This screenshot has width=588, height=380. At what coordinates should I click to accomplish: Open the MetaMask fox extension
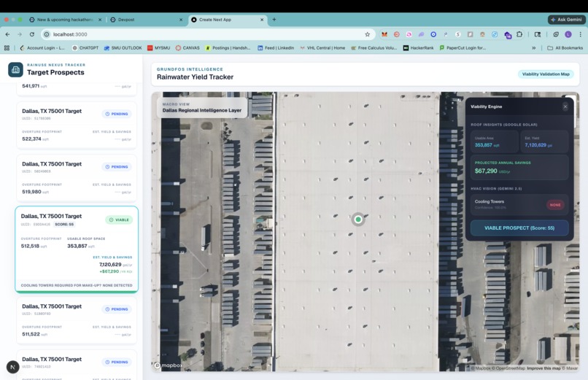pyautogui.click(x=384, y=34)
